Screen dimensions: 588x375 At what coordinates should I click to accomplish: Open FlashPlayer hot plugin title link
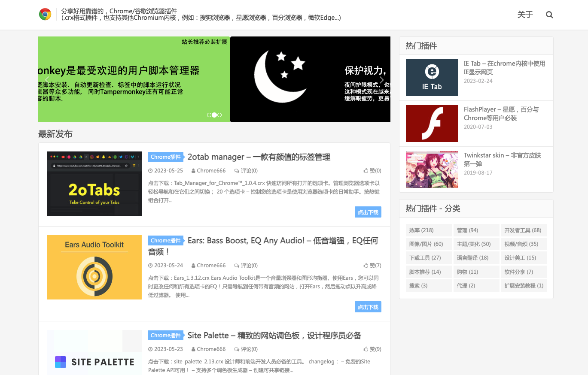(501, 114)
